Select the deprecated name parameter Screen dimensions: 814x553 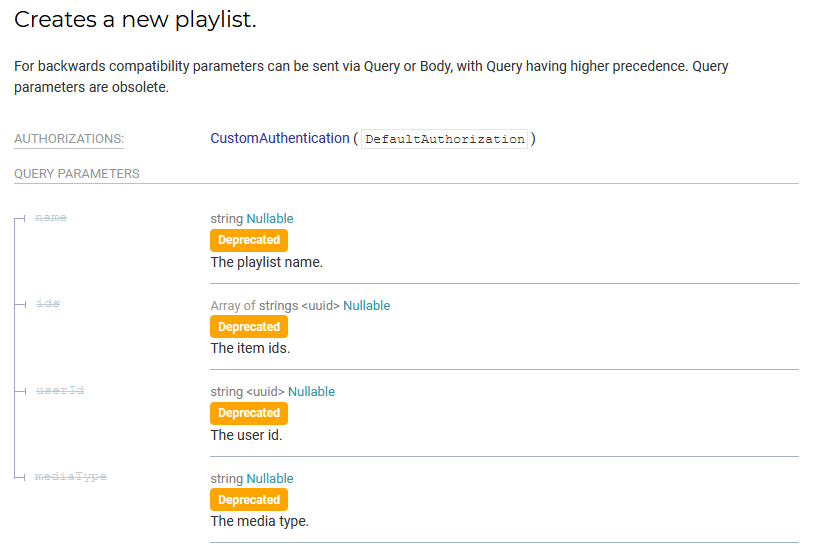click(51, 217)
